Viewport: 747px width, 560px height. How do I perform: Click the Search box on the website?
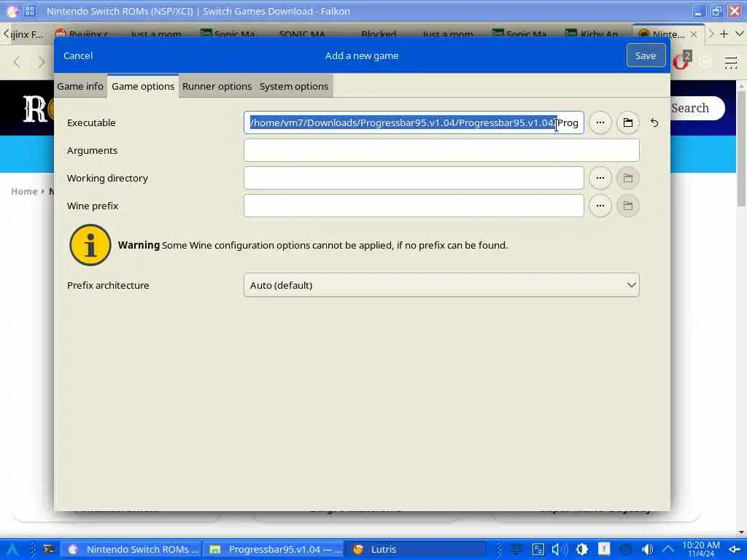[x=697, y=108]
